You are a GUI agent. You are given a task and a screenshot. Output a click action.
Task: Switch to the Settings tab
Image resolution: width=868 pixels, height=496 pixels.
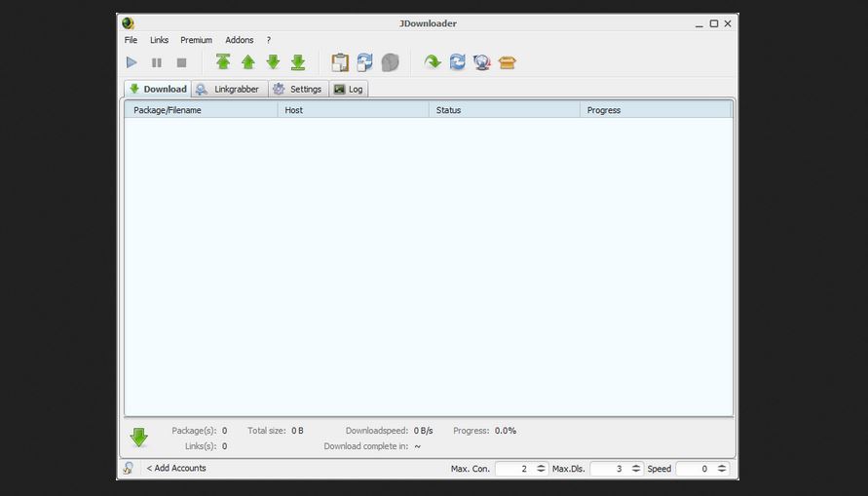point(298,89)
